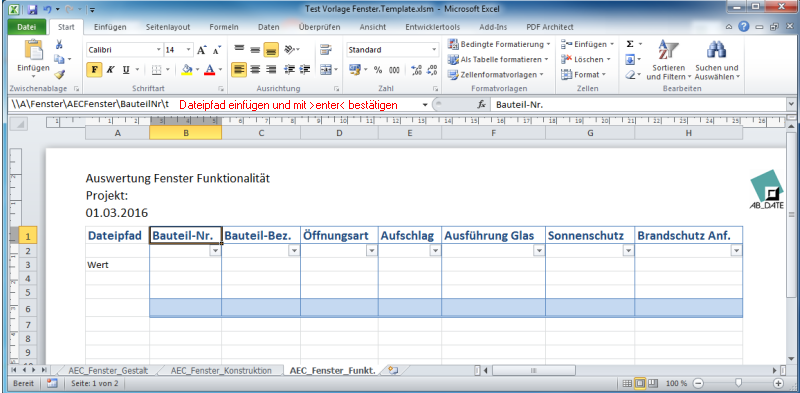The width and height of the screenshot is (800, 393).
Task: Click the Suchen und Auswählen binoculars icon
Action: coord(716,50)
